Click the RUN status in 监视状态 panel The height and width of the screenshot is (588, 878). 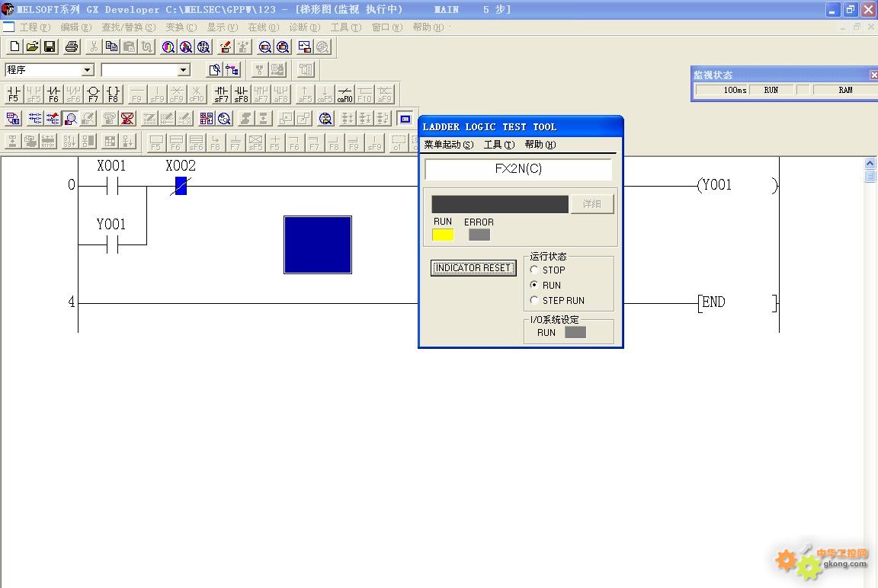[x=771, y=90]
